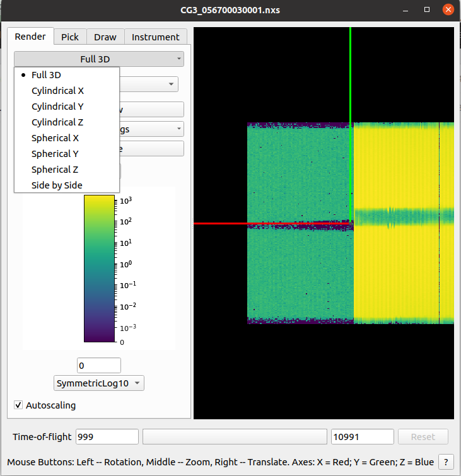Click the Time-of-flight range slider bar
The width and height of the screenshot is (461, 476).
[x=235, y=436]
